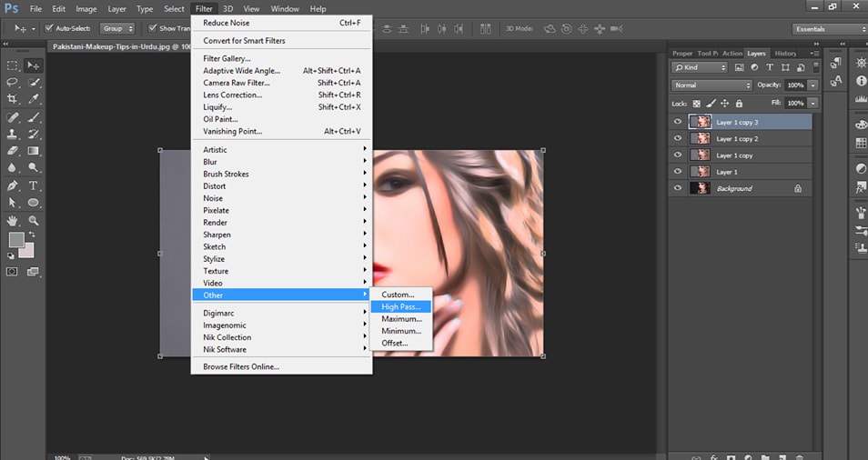Toggle visibility of the Background layer

click(677, 188)
